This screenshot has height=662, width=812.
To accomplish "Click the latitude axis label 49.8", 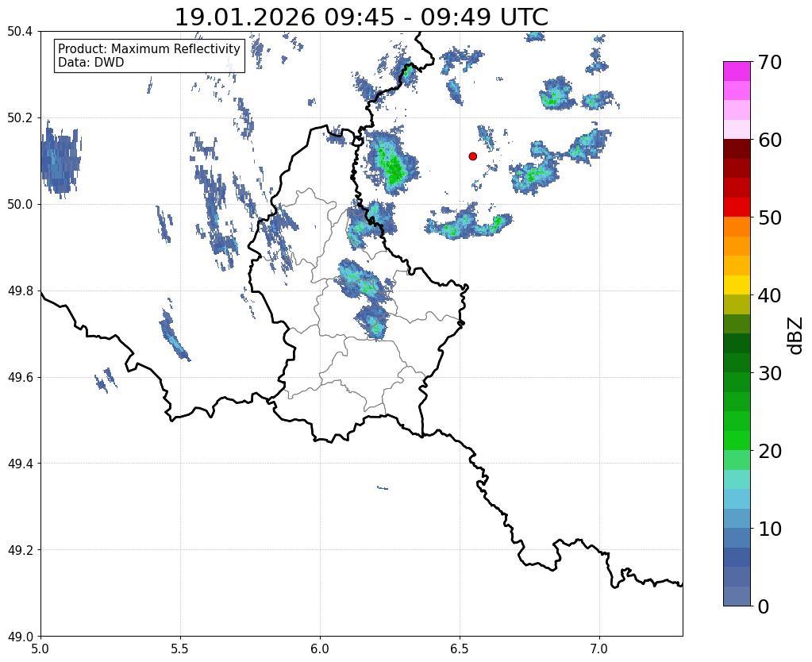I will click(x=20, y=291).
